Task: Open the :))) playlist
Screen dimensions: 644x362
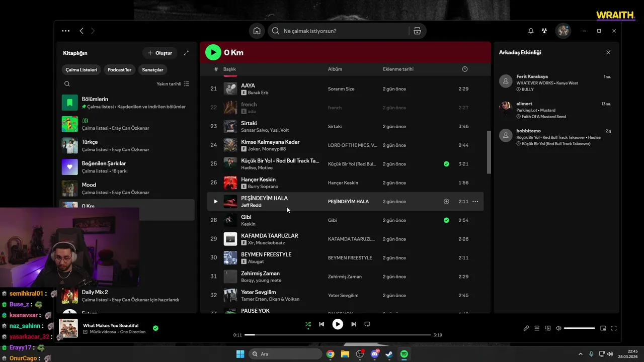Action: tap(127, 124)
